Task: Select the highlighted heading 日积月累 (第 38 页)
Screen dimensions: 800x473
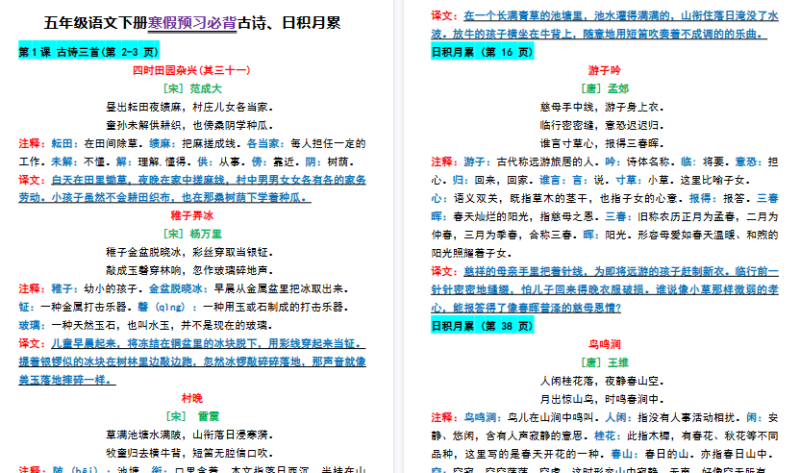Action: (x=482, y=326)
